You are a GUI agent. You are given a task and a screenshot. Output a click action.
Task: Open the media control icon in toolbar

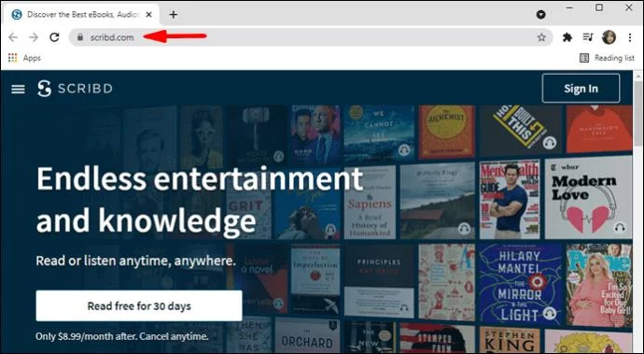588,37
